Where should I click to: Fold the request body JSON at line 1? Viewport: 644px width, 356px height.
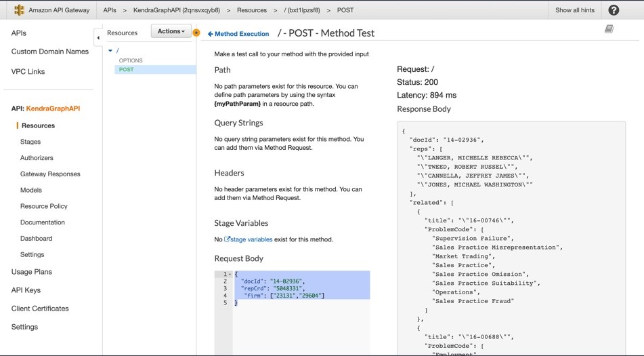click(230, 274)
